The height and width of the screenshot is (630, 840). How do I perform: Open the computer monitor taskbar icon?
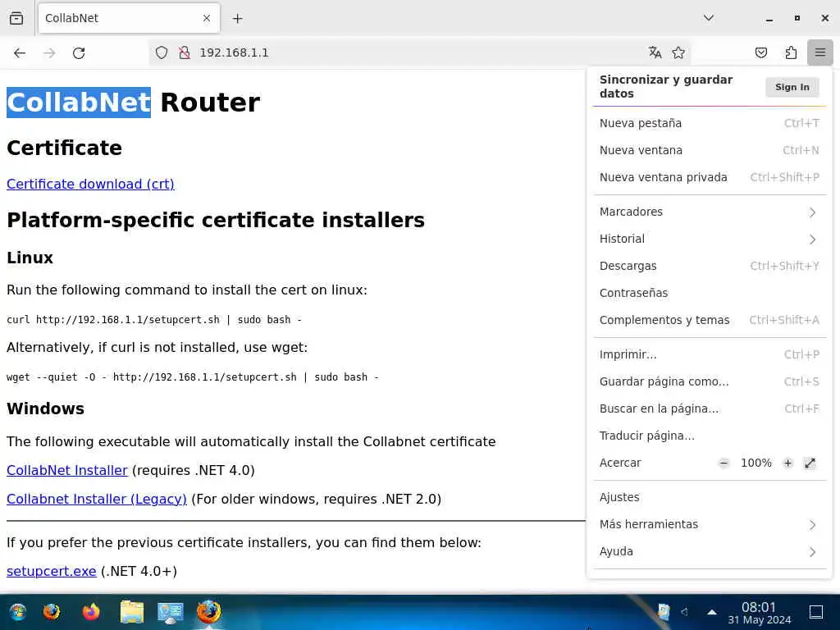pyautogui.click(x=171, y=612)
